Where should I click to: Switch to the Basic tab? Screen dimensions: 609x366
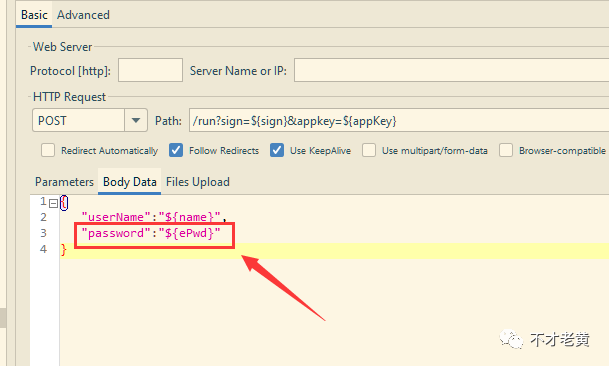34,15
